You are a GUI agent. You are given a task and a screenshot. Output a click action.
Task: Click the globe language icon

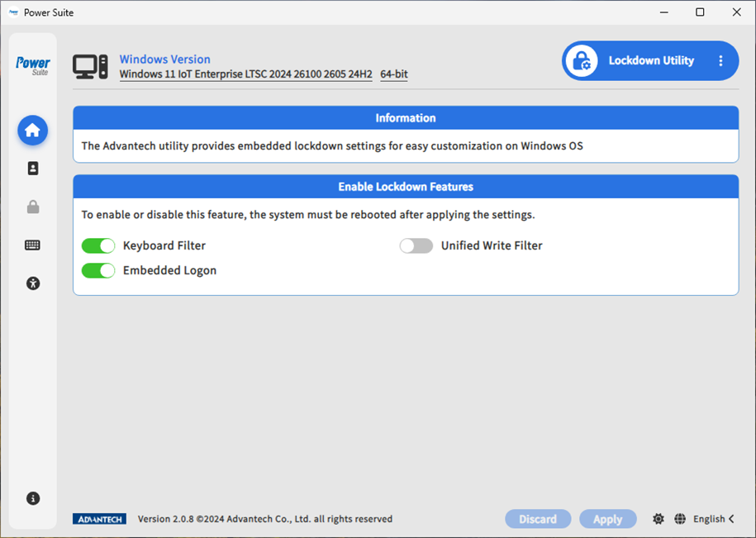(680, 519)
